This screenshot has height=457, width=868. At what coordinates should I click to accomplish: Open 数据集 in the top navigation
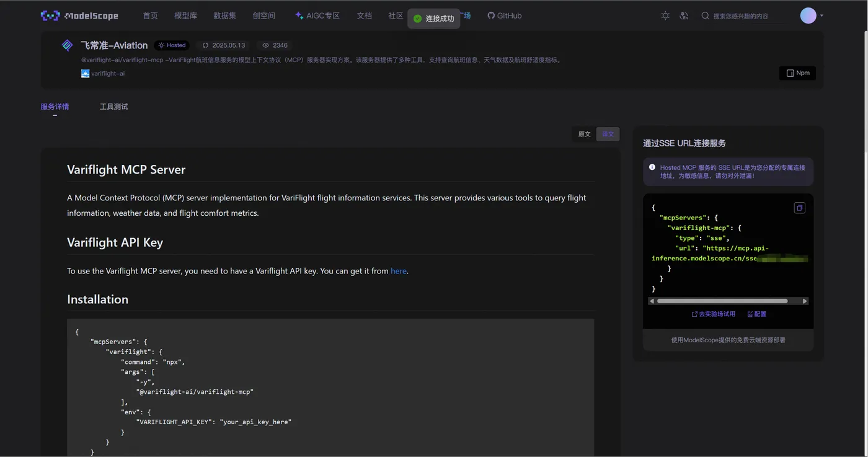coord(224,16)
